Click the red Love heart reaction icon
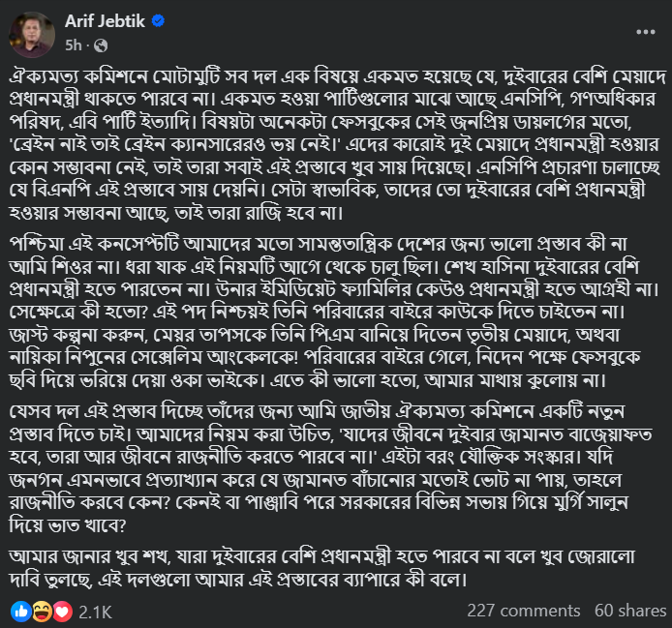 click(62, 612)
